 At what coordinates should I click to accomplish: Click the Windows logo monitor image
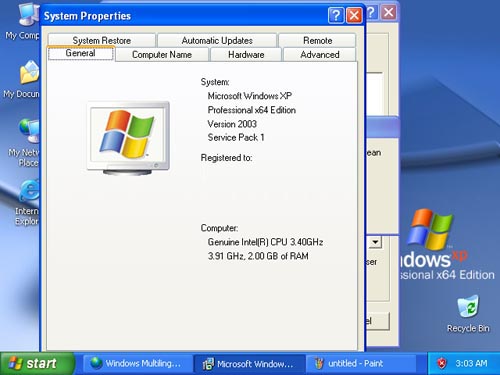[x=128, y=138]
